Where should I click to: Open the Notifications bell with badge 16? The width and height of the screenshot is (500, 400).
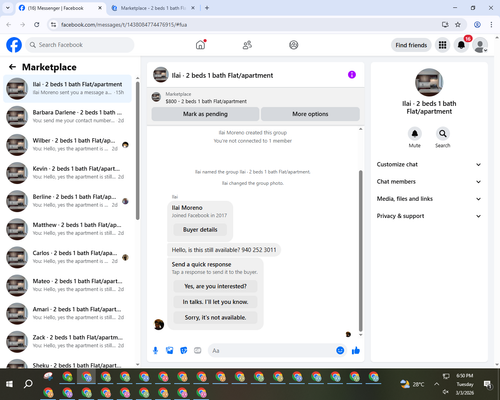[x=461, y=45]
